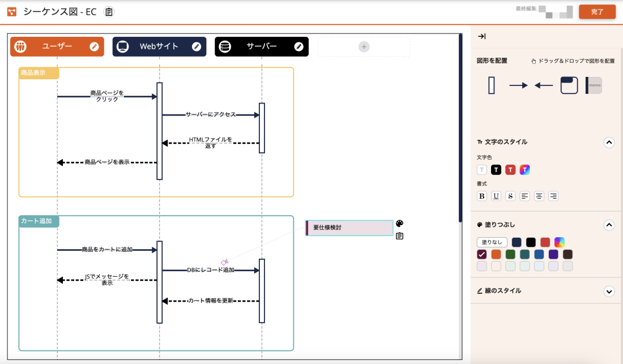Pick the teal fill swatch
Image resolution: width=623 pixels, height=364 pixels.
(x=524, y=254)
